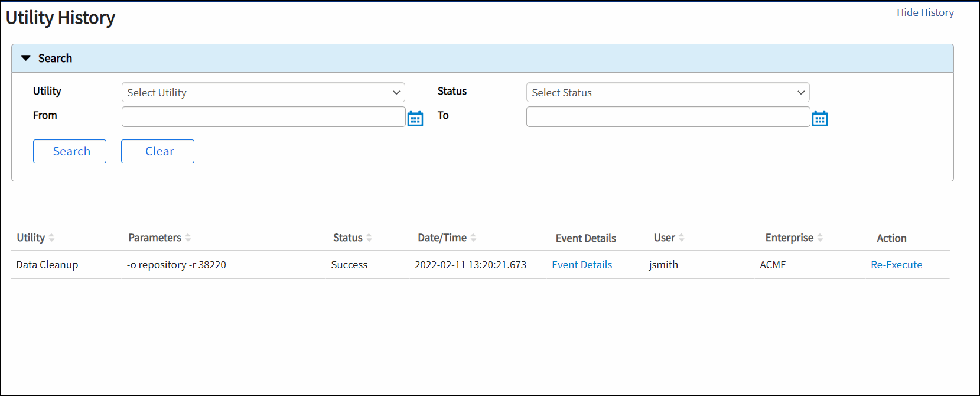Open Event Details for Data Cleanup

[582, 265]
